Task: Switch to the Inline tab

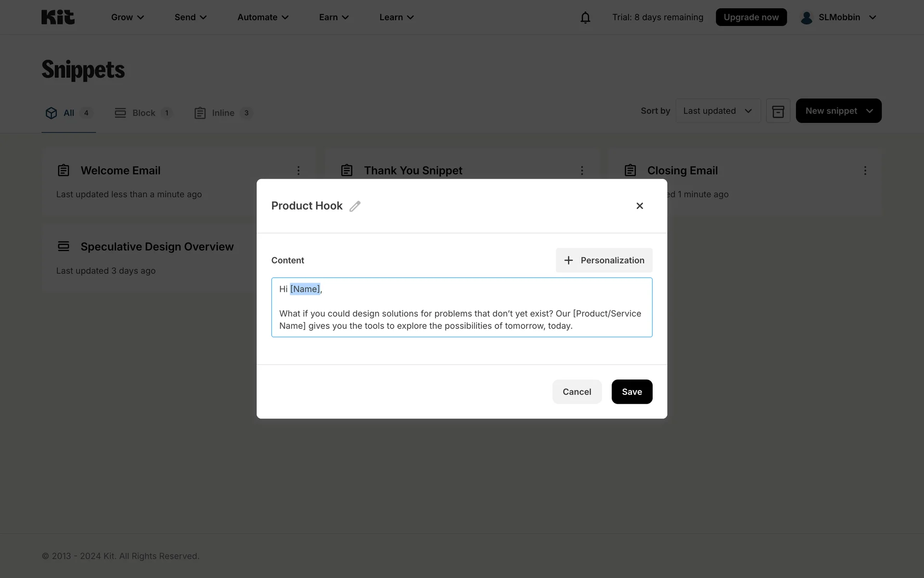Action: (x=223, y=113)
